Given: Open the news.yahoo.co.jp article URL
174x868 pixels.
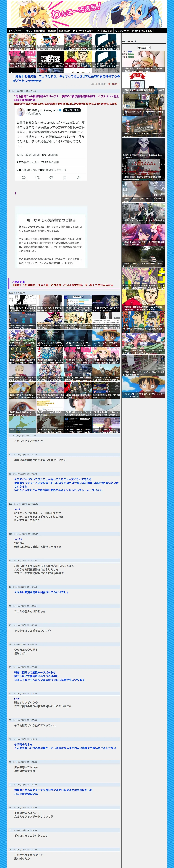Looking at the screenshot, I should coord(66,103).
